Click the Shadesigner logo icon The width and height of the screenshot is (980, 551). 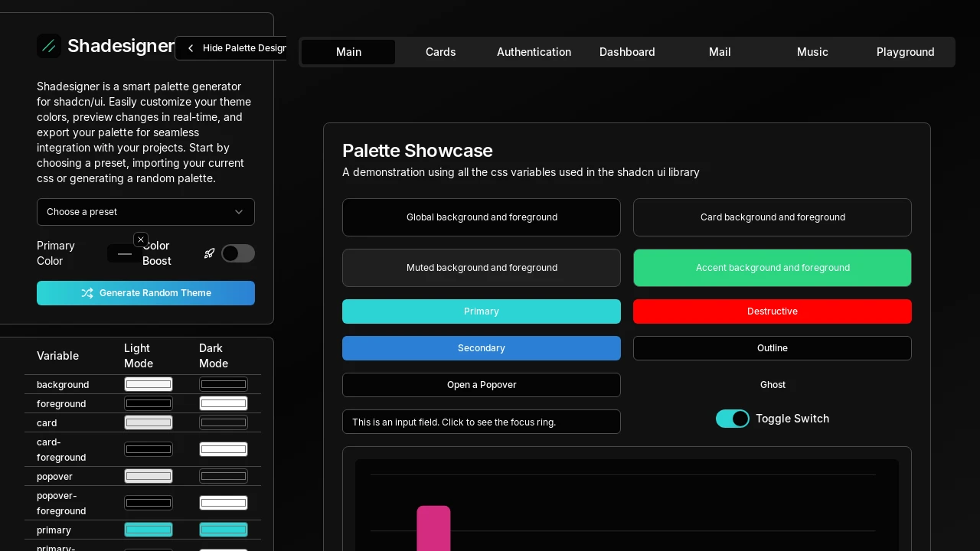click(x=49, y=46)
